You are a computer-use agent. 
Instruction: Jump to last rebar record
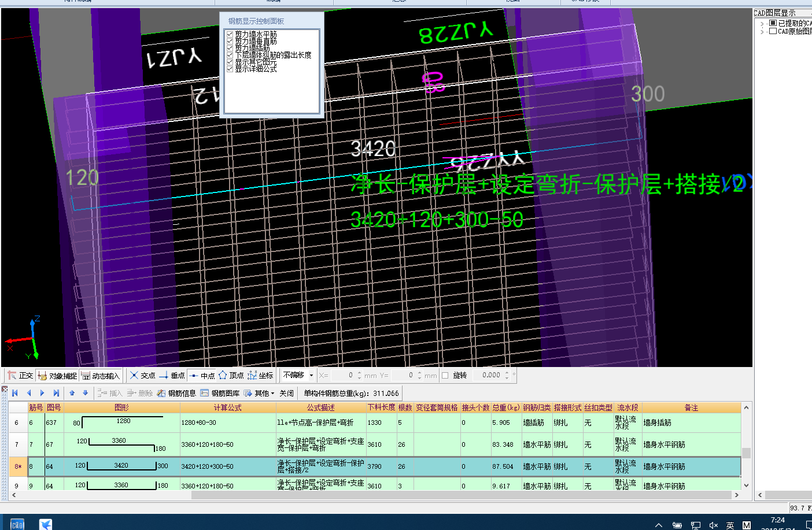point(56,393)
